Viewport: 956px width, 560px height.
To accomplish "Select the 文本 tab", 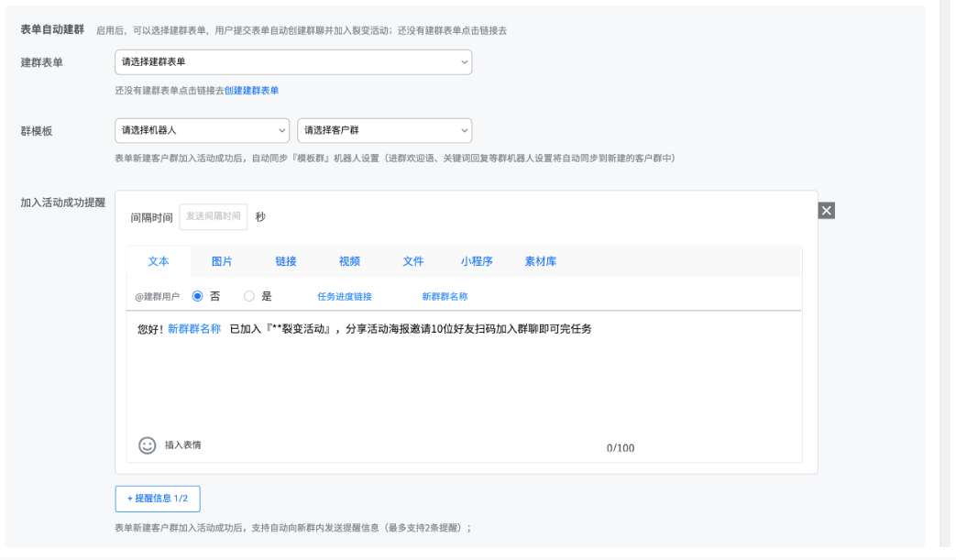I will tap(159, 261).
